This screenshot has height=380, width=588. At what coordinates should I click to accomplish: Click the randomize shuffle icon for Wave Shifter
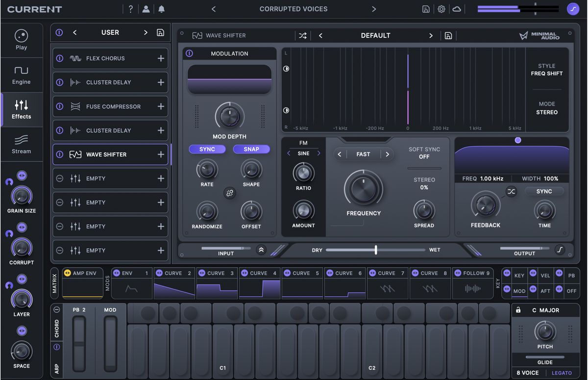click(x=303, y=35)
